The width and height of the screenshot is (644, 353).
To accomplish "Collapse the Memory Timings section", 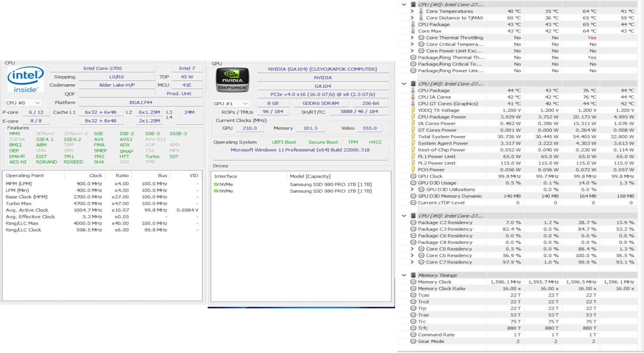I will click(404, 275).
